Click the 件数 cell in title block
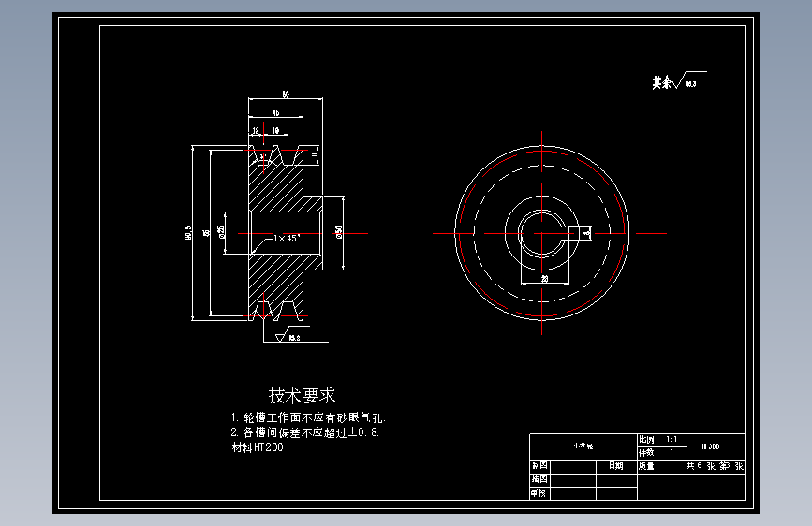The width and height of the screenshot is (812, 526). point(647,453)
